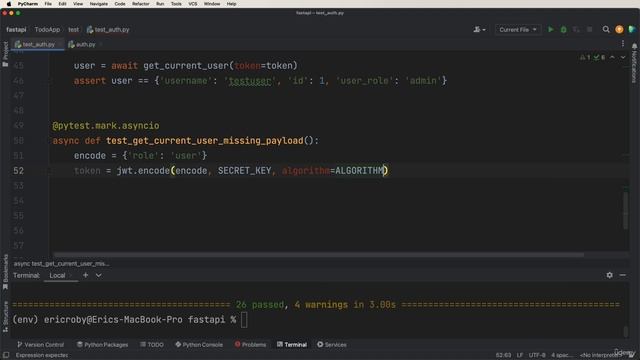The width and height of the screenshot is (640, 360).
Task: Open the Current File run configuration dropdown
Action: pos(518,29)
